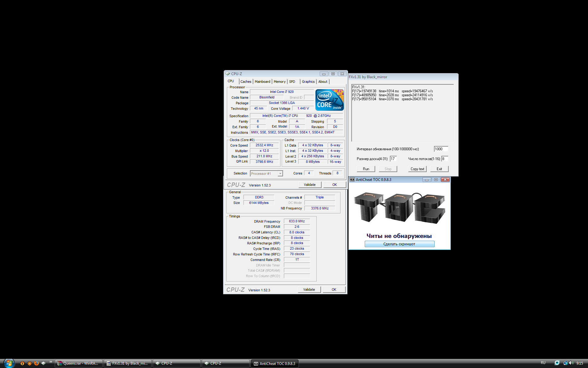The height and width of the screenshot is (368, 588).
Task: Open the About tab in CPU-Z
Action: [323, 82]
